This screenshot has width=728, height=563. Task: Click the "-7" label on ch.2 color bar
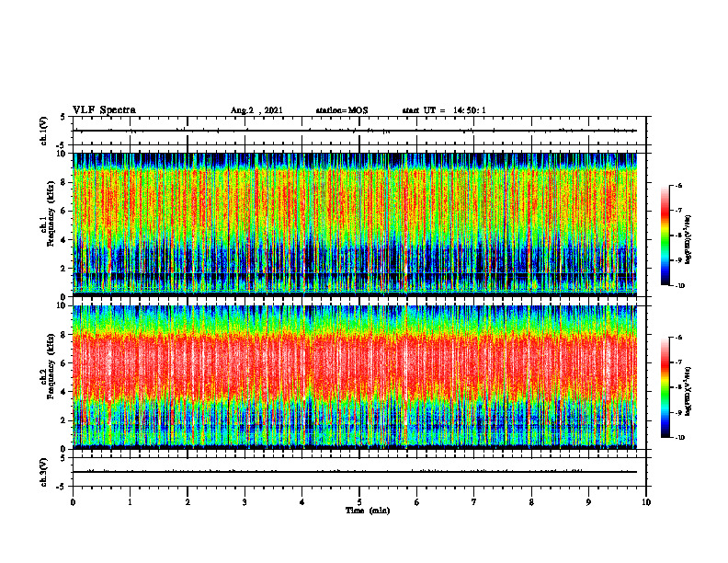(x=678, y=362)
